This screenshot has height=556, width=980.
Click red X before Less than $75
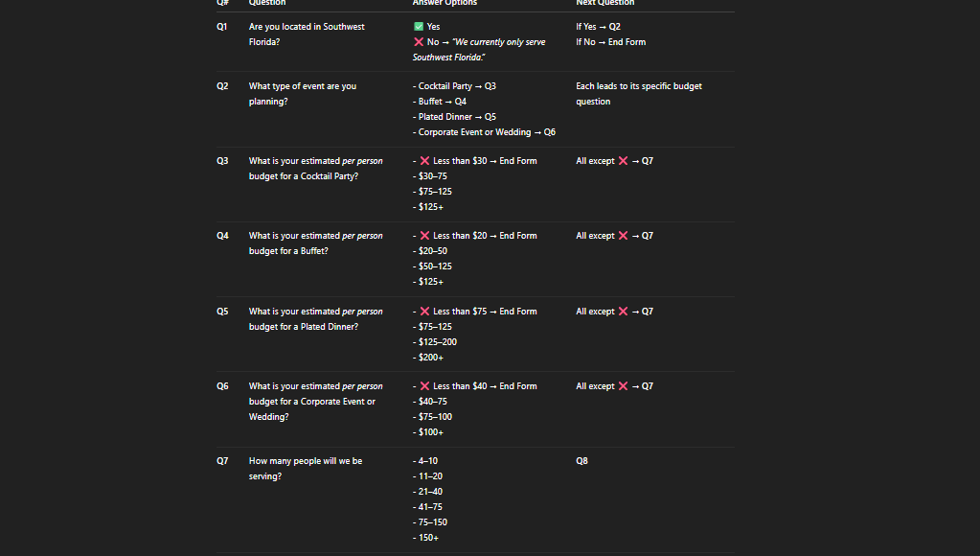424,312
